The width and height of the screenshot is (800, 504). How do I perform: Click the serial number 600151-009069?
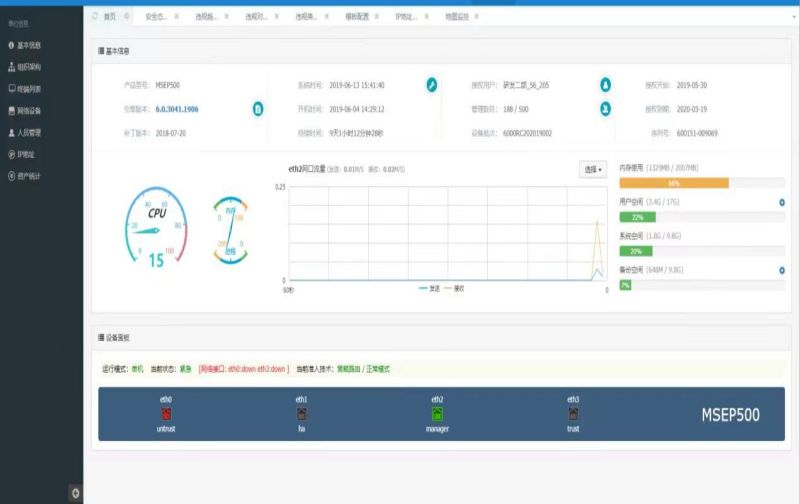[697, 133]
